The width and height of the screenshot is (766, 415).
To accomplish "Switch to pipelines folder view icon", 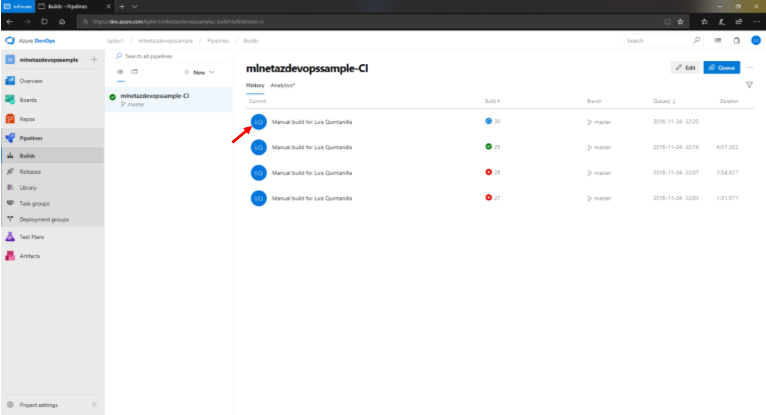I will click(135, 72).
